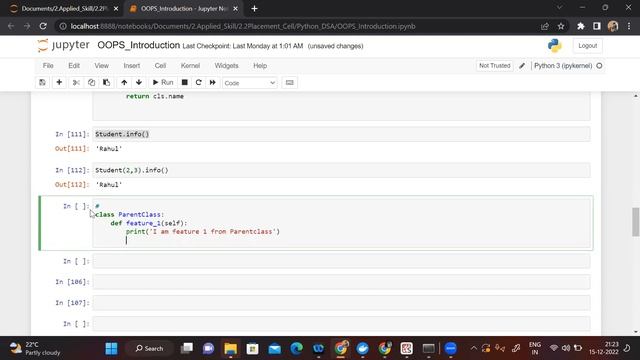The height and width of the screenshot is (360, 640).
Task: Click the share page icon in address bar
Action: (x=544, y=26)
